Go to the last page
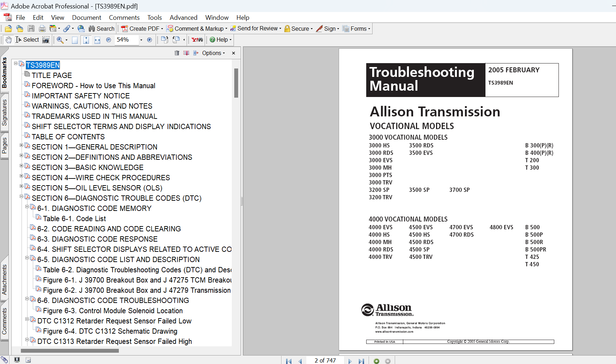The width and height of the screenshot is (616, 364). click(x=361, y=361)
